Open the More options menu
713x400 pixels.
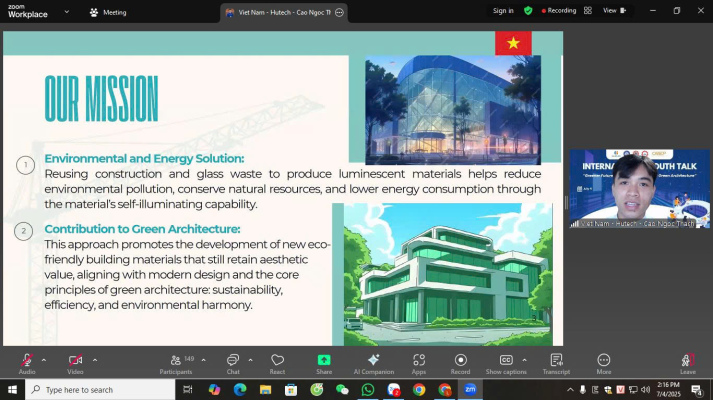point(604,364)
